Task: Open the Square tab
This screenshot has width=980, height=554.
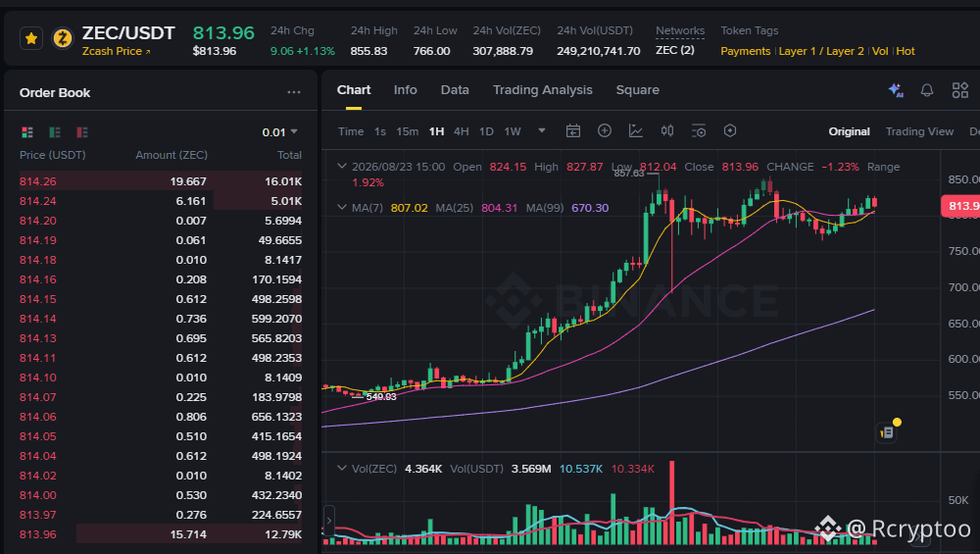Action: pyautogui.click(x=638, y=90)
